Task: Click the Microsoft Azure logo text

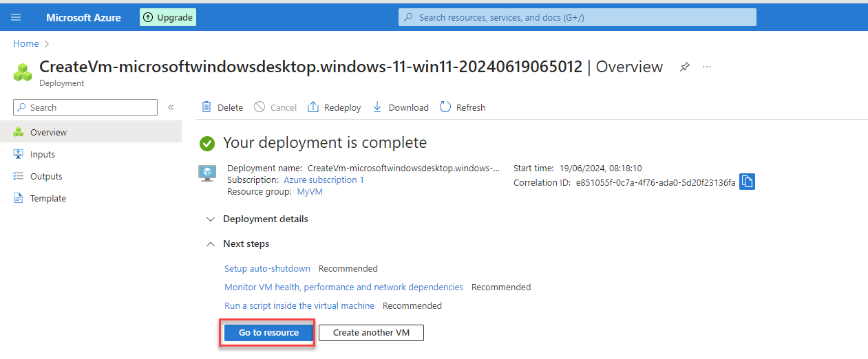Action: pyautogui.click(x=83, y=17)
